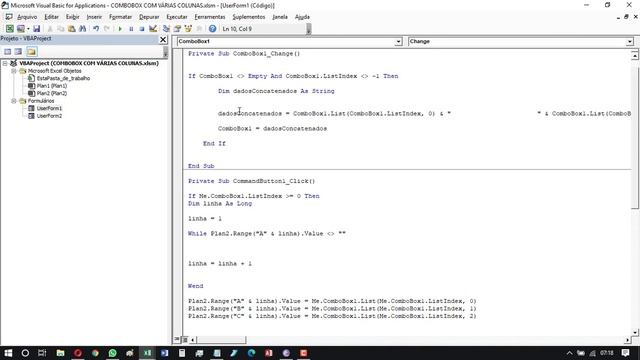Select Plan2 (Plan2) in project tree
The image size is (640, 360).
coord(52,93)
